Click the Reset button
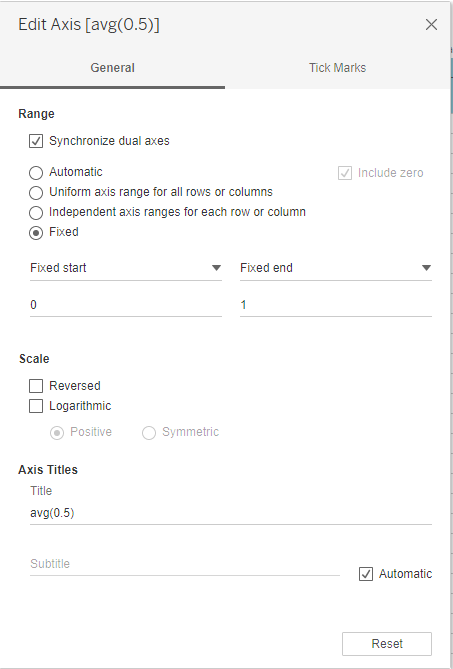This screenshot has height=669, width=453. point(387,643)
